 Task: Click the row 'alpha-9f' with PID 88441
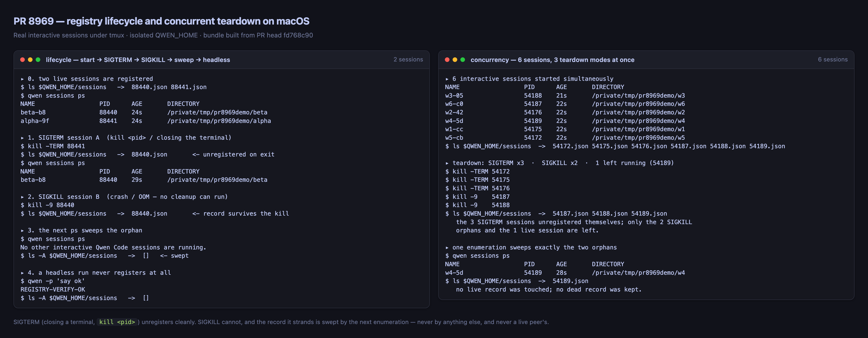pyautogui.click(x=145, y=121)
